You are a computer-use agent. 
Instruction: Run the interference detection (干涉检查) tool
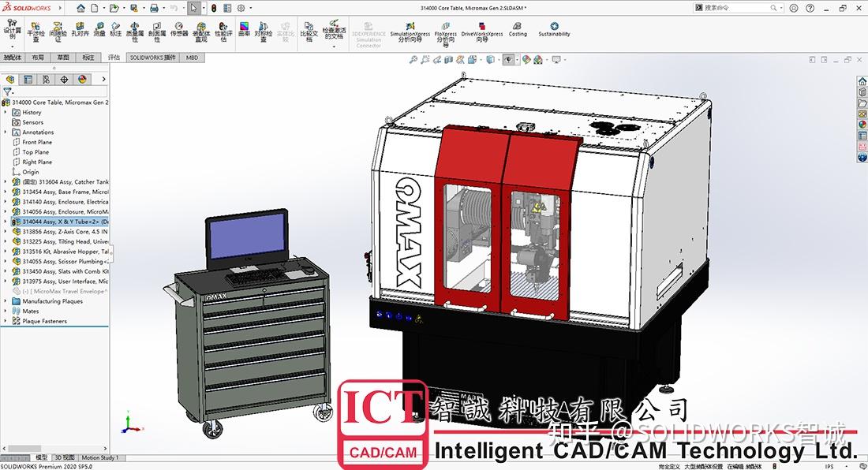[36, 32]
